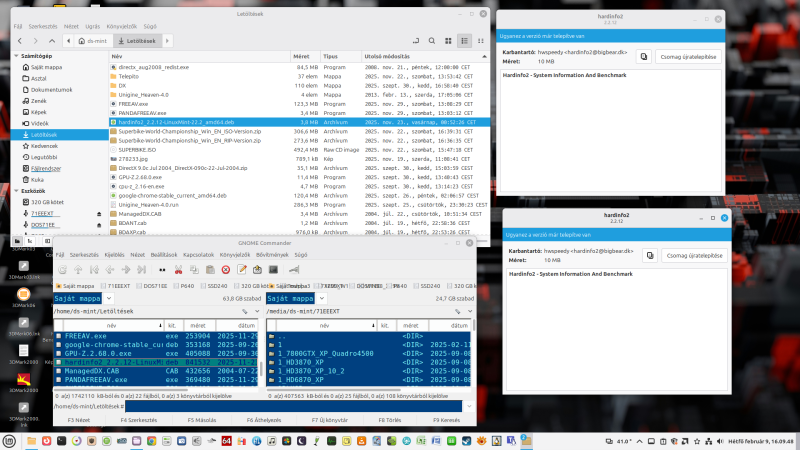Viewport: 800px width, 450px height.
Task: Open left panel path history dropdown
Action: coord(257,311)
